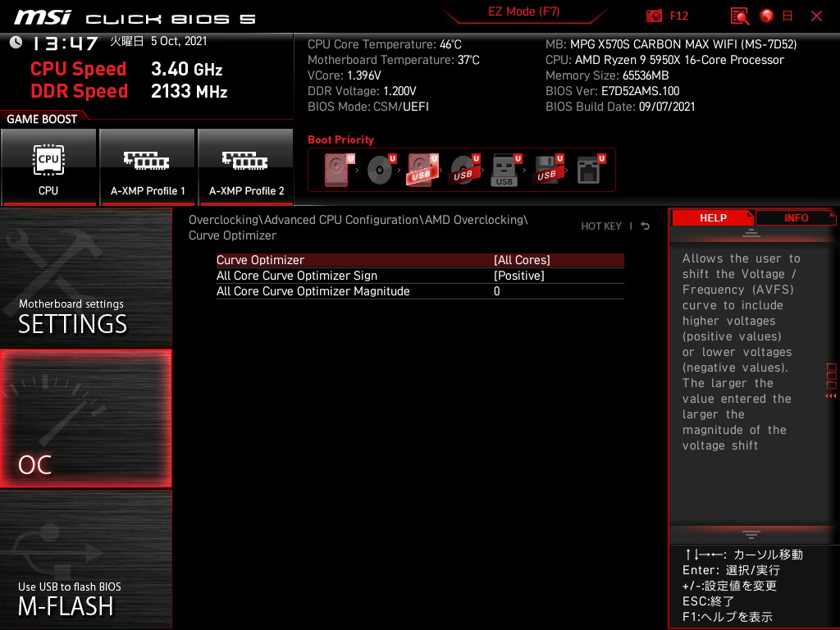The width and height of the screenshot is (840, 630).
Task: Open the BIOS search magnifier icon
Action: click(740, 16)
